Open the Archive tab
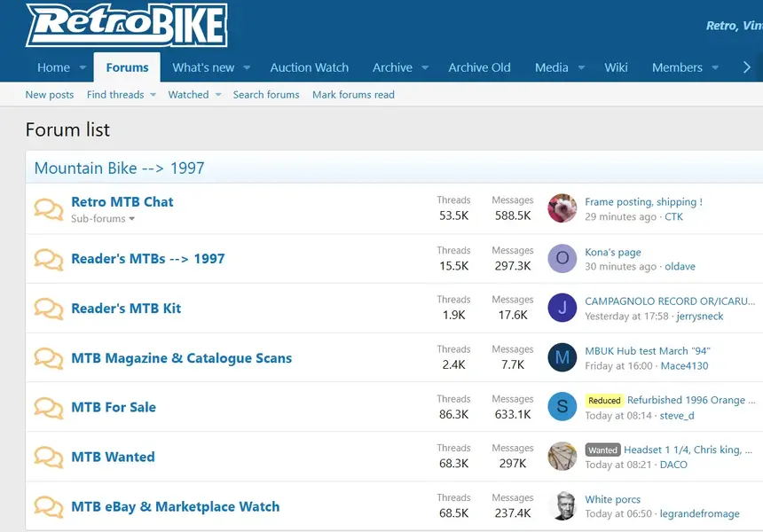 392,67
